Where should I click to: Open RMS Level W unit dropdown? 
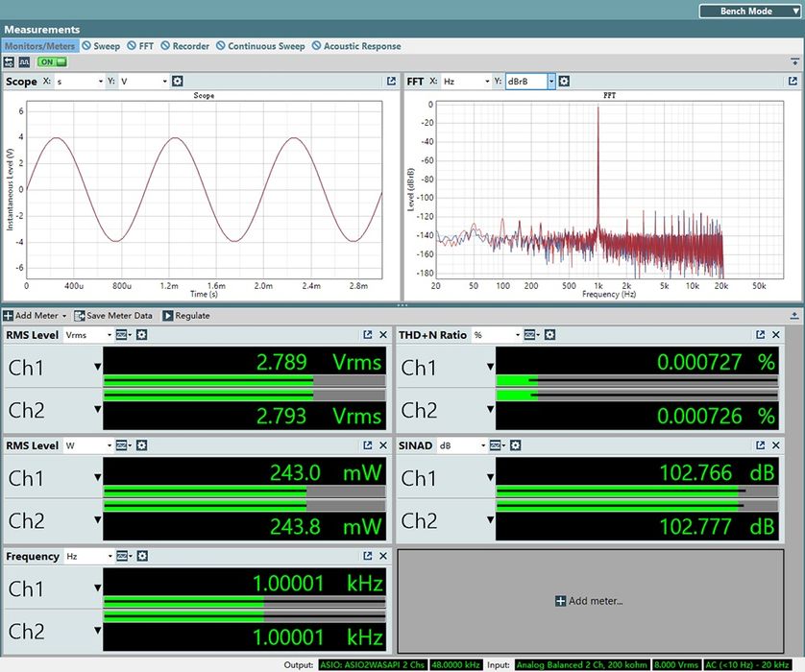coord(88,445)
